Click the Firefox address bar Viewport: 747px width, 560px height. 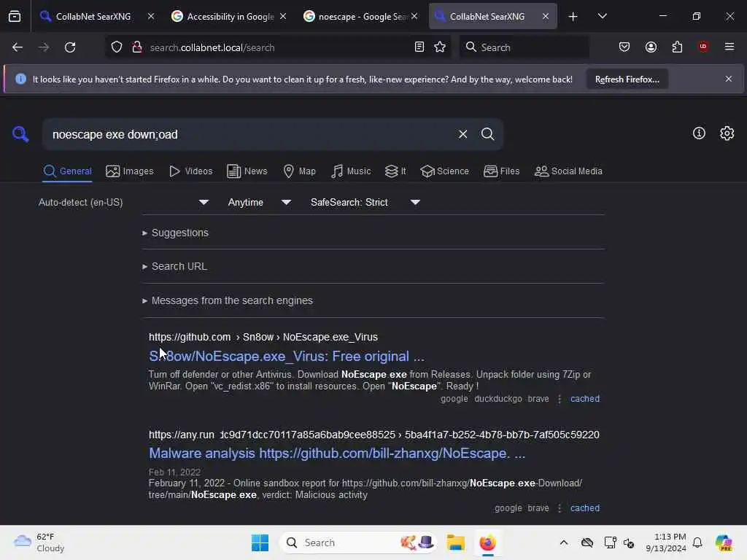click(x=279, y=47)
